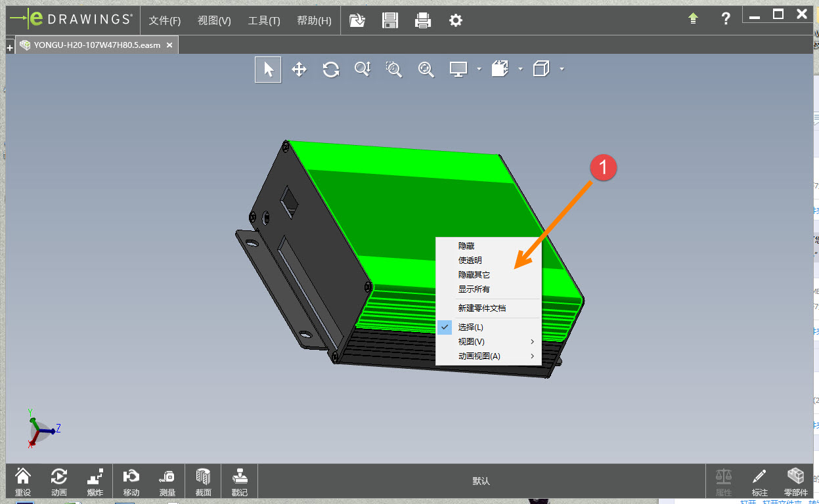Open the 工具(T) menu

tap(264, 20)
